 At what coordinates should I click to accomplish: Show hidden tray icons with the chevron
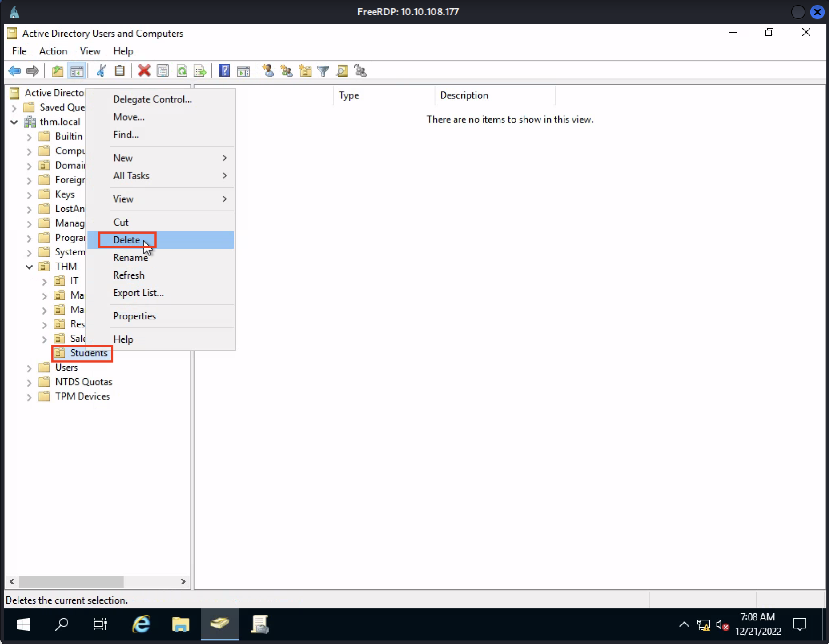684,625
